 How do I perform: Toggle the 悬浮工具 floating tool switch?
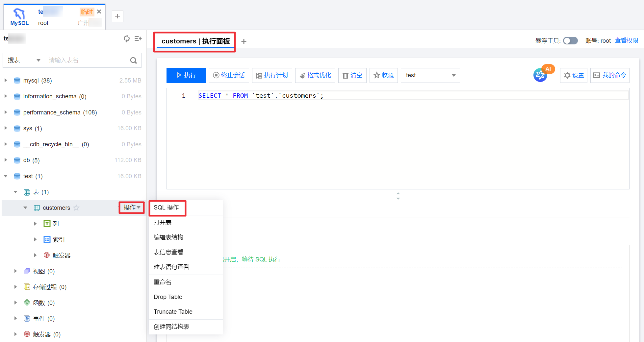pos(570,40)
